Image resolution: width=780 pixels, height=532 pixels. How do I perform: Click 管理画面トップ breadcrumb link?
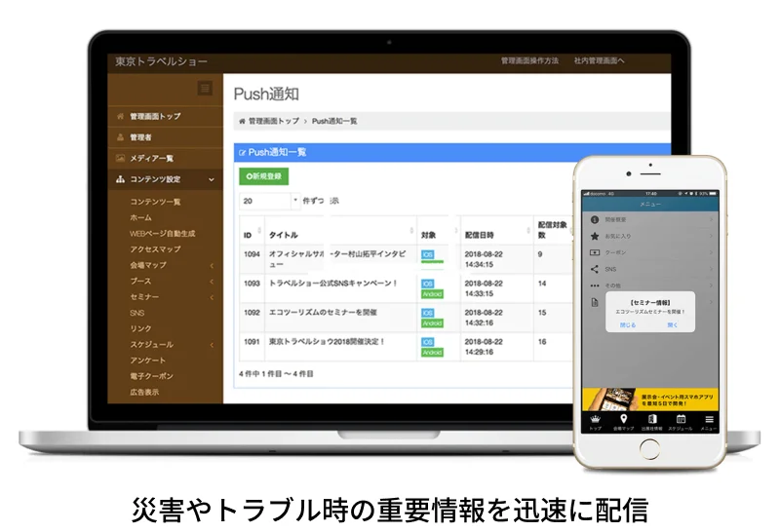point(274,121)
